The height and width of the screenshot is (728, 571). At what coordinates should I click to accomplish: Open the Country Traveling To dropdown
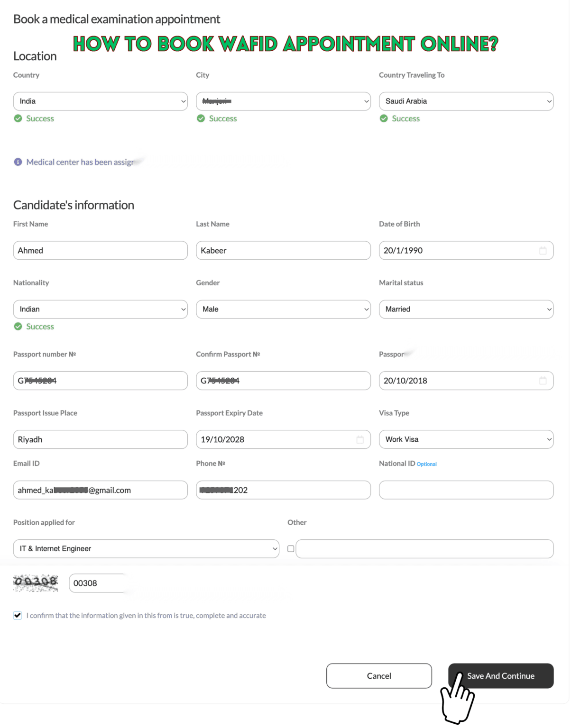tap(466, 101)
